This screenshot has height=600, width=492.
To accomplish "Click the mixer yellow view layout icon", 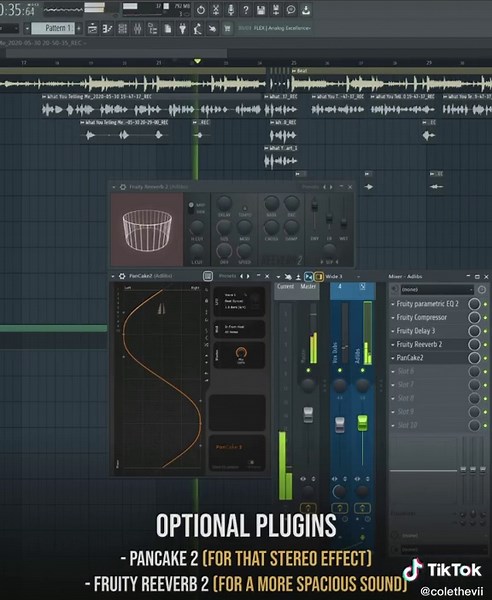I will [318, 276].
